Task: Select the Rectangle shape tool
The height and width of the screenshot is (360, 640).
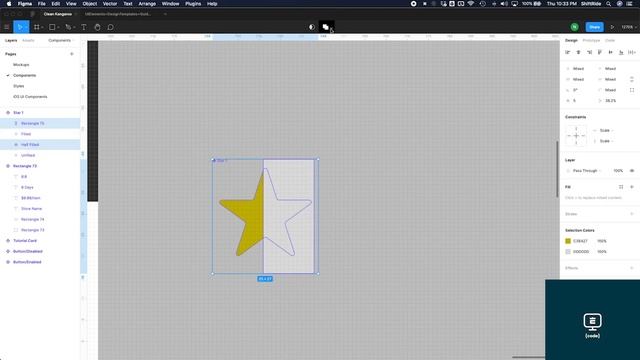Action: (52, 27)
